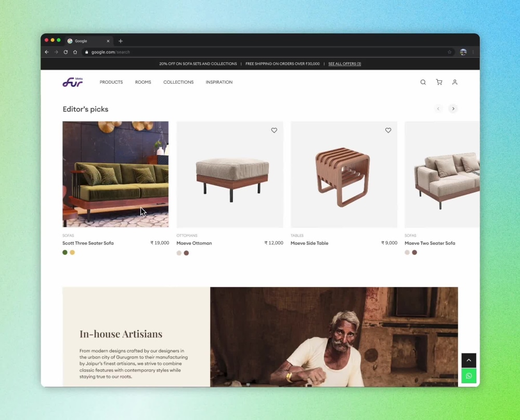Select the green color swatch under Scott sofa
This screenshot has width=520, height=420.
(64, 252)
